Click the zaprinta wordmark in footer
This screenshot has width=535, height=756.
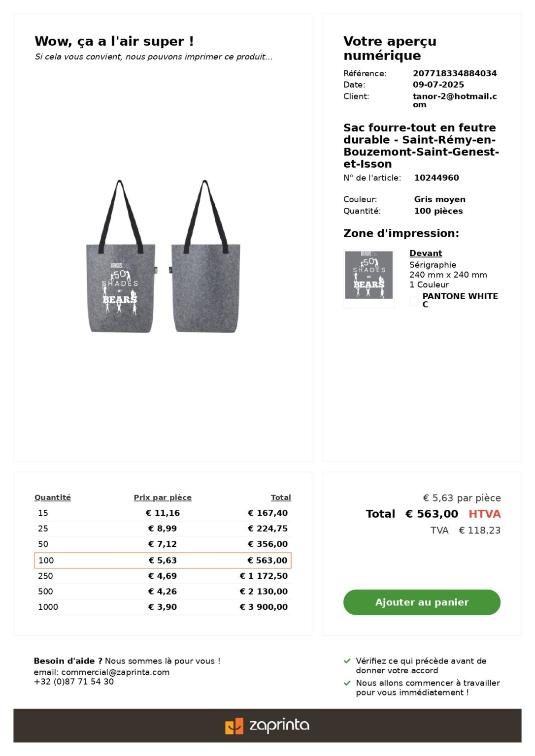coord(279,725)
